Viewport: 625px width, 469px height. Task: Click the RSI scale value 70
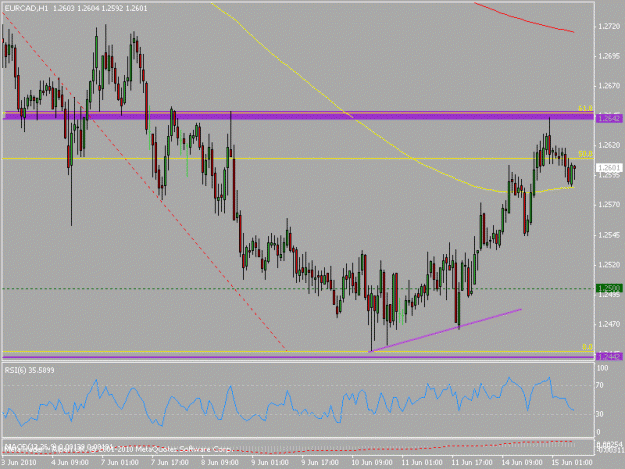599,385
